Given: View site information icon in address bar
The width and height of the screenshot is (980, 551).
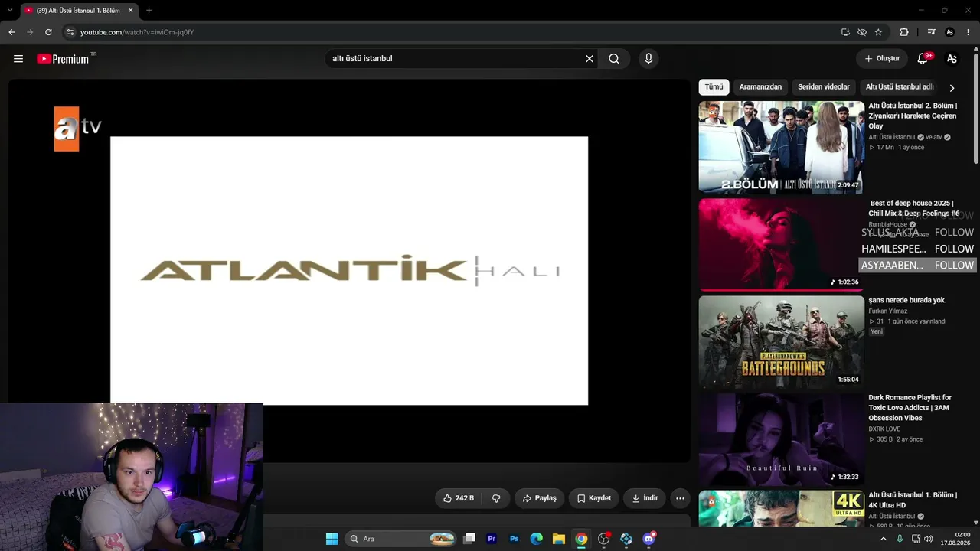Looking at the screenshot, I should 70,32.
